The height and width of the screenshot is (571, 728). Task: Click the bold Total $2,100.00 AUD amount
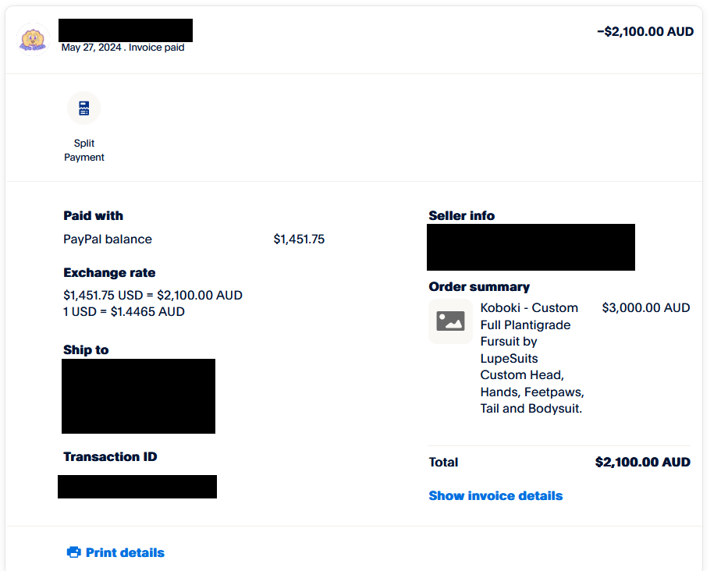click(642, 463)
